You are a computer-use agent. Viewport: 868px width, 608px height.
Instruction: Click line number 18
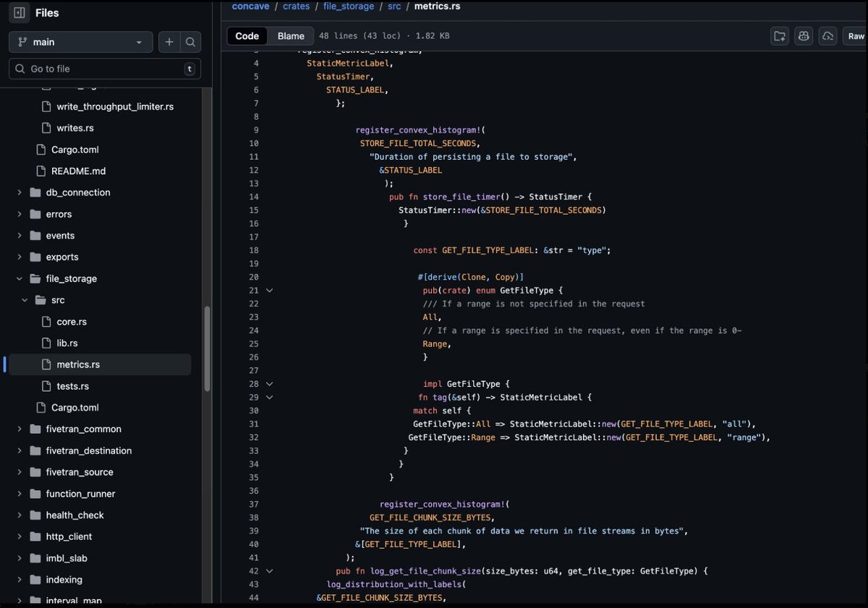253,250
